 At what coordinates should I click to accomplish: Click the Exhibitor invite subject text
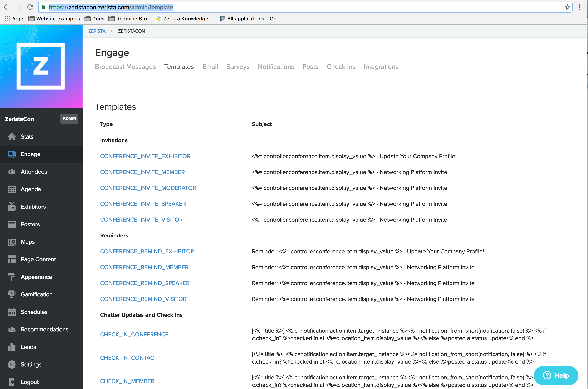pos(354,156)
